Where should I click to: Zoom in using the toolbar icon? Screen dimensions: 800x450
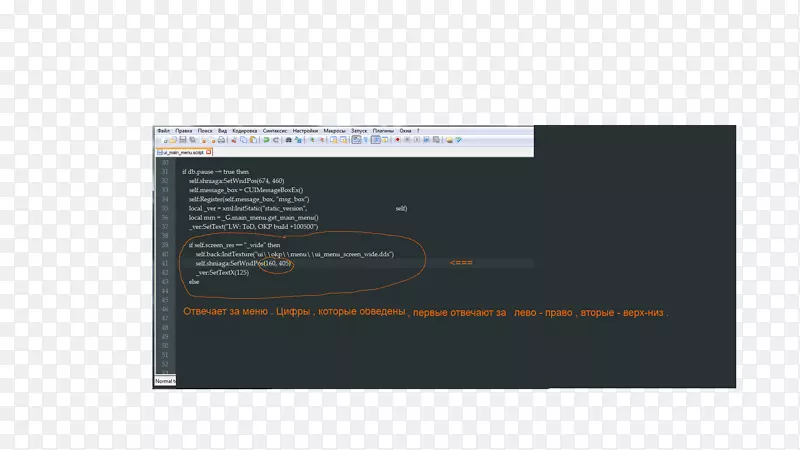coord(312,140)
